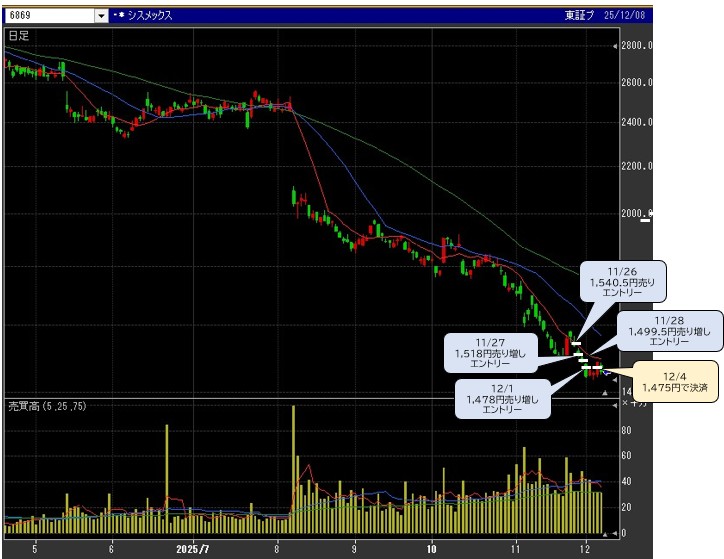
Task: Click the 2800.0 price axis arrow marker
Action: [x=615, y=46]
